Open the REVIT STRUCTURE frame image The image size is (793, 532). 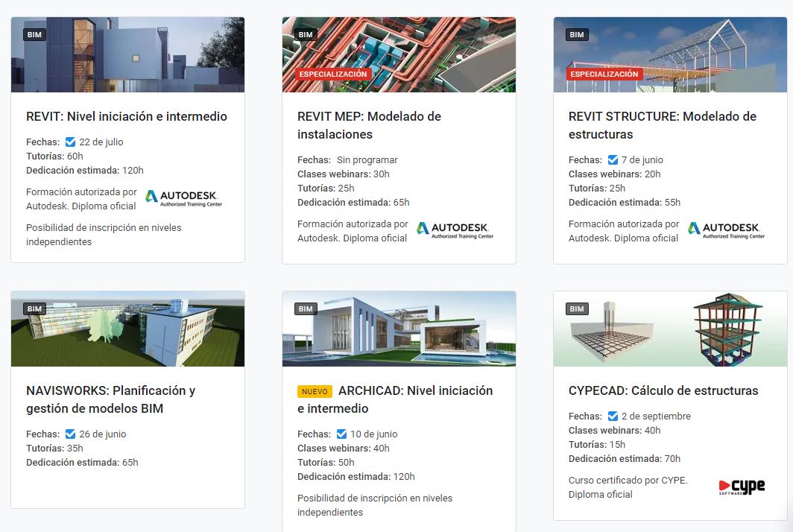(x=670, y=54)
